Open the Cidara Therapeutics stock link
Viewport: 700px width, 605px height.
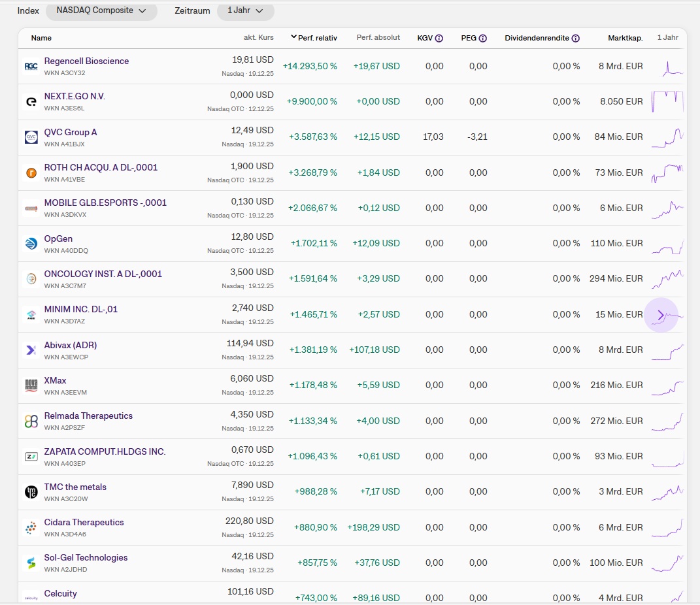point(84,522)
